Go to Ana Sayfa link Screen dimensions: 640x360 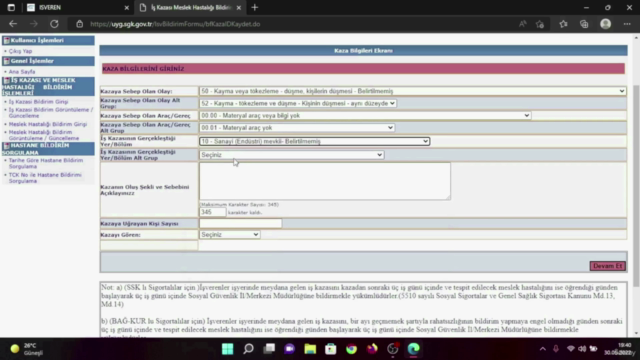coord(22,71)
